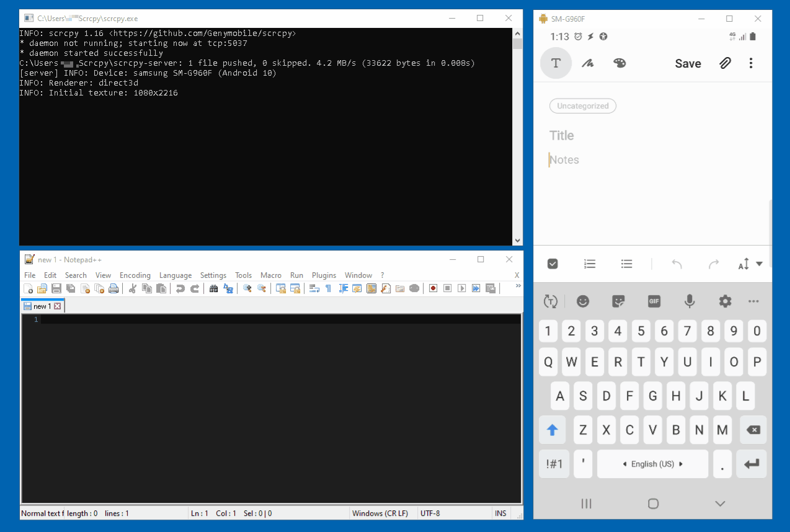Open the File menu in Notepad++
The image size is (790, 532).
(30, 275)
